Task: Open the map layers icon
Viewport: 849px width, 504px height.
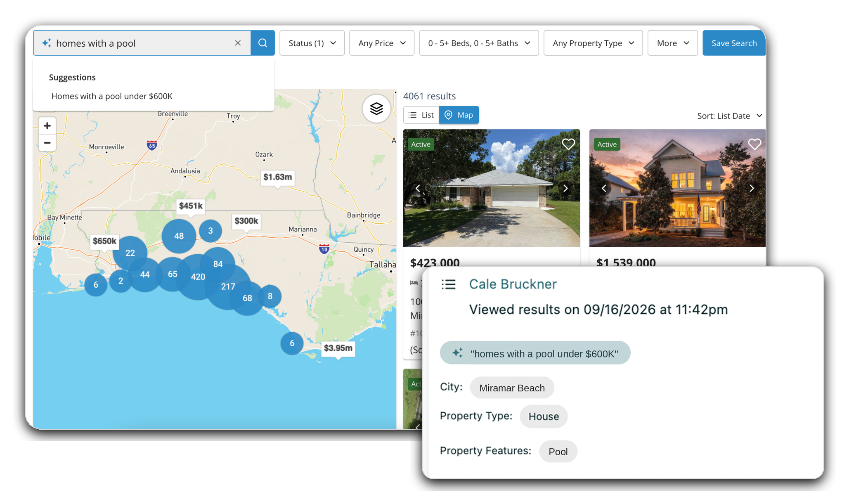Action: [x=376, y=109]
